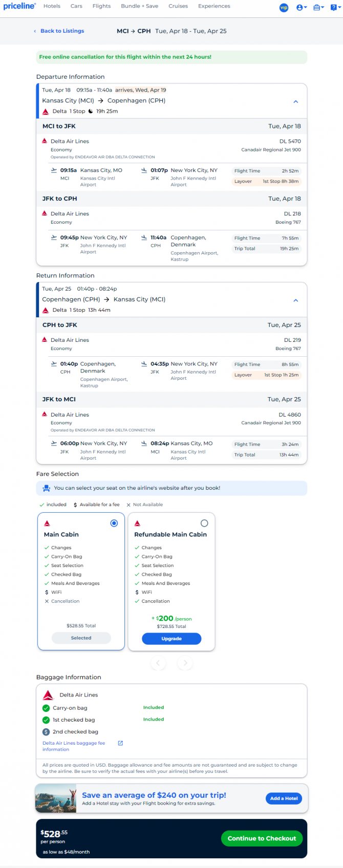Expand the help menu dropdown arrow
The image size is (343, 868).
tap(339, 8)
